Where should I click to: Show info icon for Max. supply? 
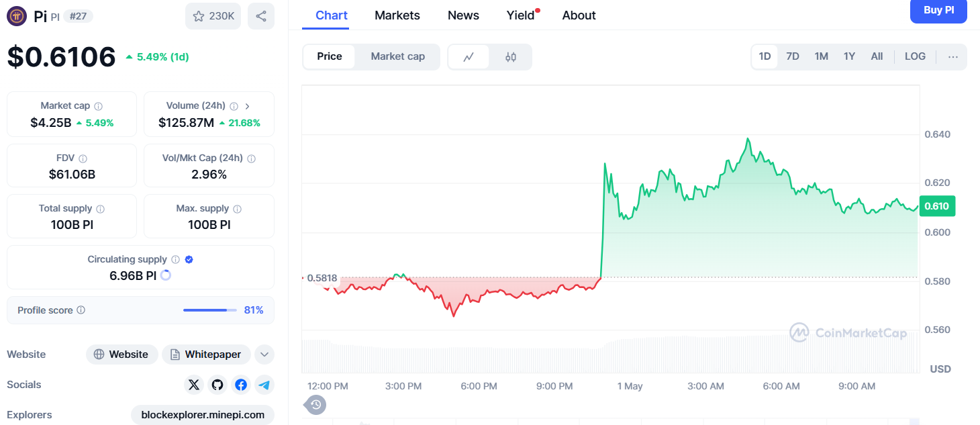[x=237, y=209]
